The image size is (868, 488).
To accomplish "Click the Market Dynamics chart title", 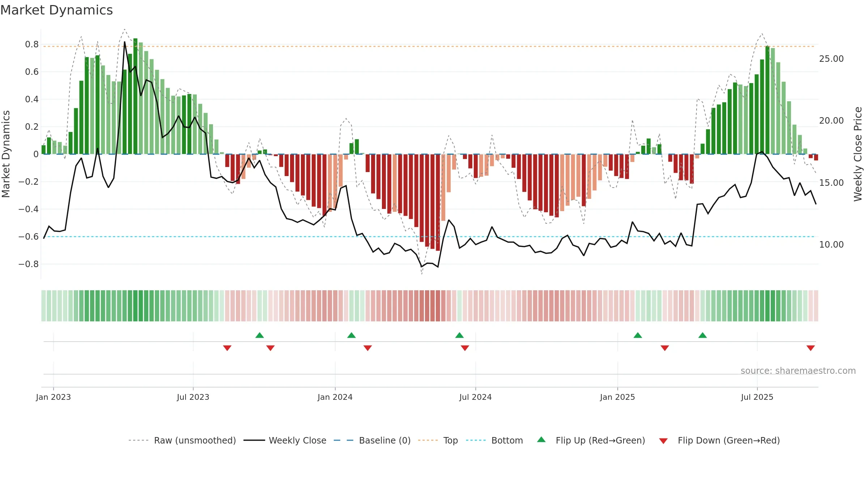I will coord(56,10).
